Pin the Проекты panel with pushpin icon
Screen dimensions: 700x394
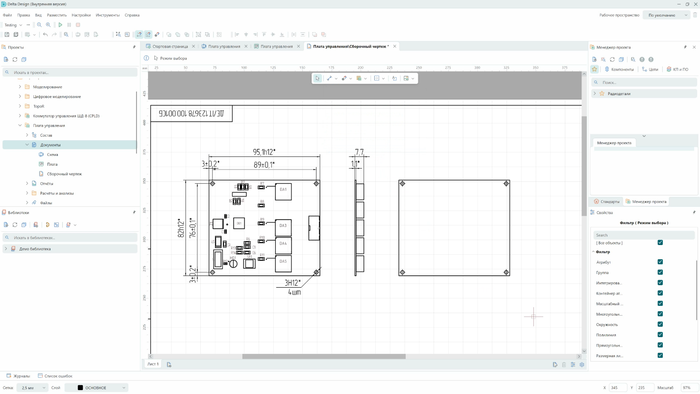click(134, 47)
